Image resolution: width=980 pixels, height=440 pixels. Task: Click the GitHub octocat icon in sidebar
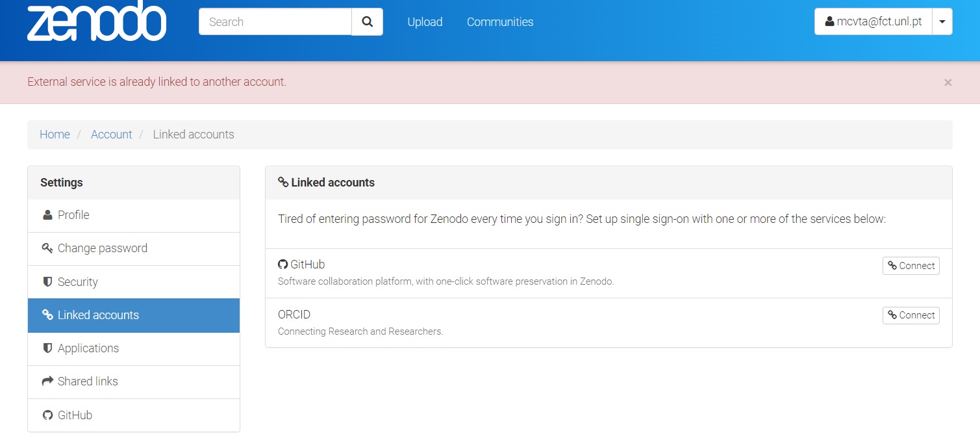click(x=47, y=415)
